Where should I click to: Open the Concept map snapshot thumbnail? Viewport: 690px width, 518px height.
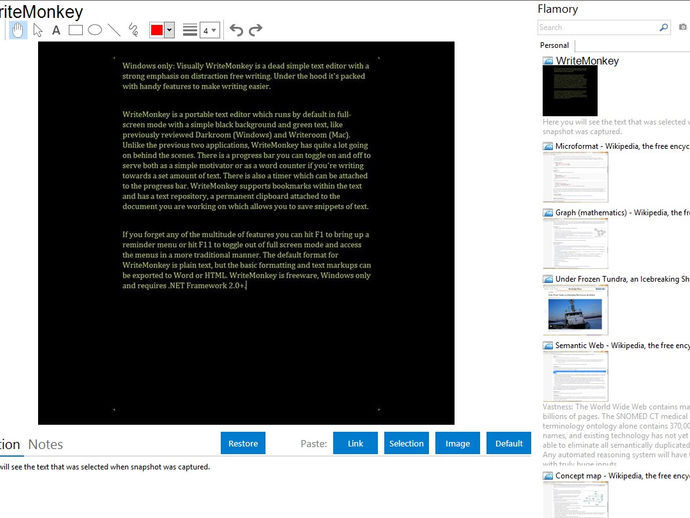tap(576, 500)
